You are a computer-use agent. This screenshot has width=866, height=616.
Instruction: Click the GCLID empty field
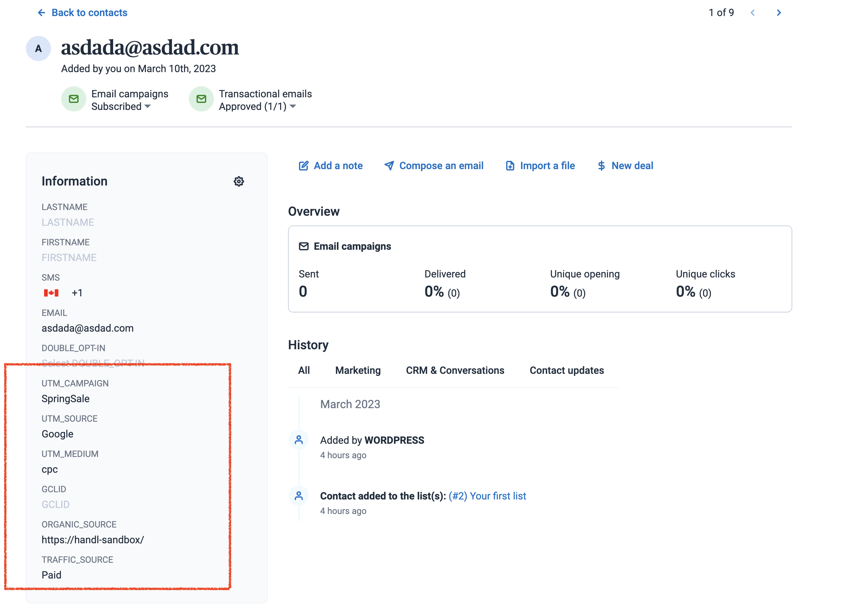coord(56,505)
